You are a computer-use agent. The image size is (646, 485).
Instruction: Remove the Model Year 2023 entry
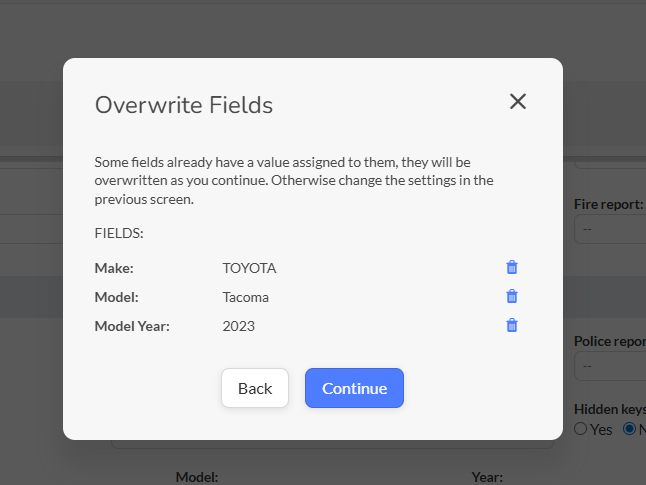pos(512,325)
